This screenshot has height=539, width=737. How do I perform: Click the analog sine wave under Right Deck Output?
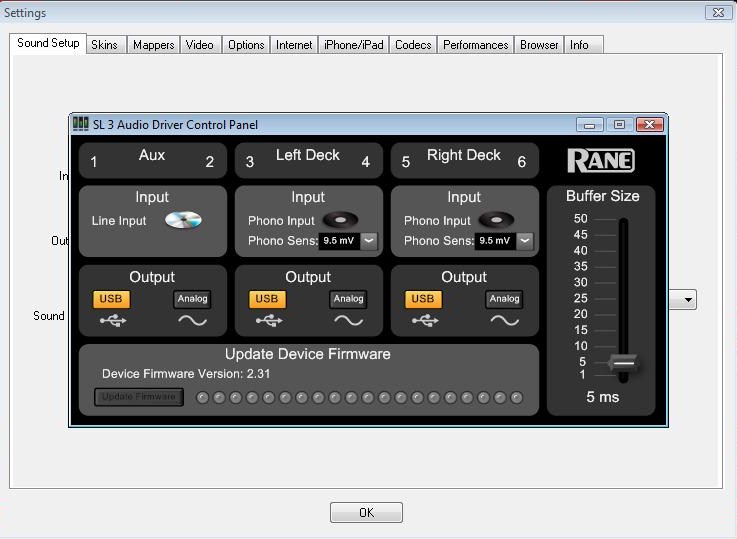coord(504,321)
